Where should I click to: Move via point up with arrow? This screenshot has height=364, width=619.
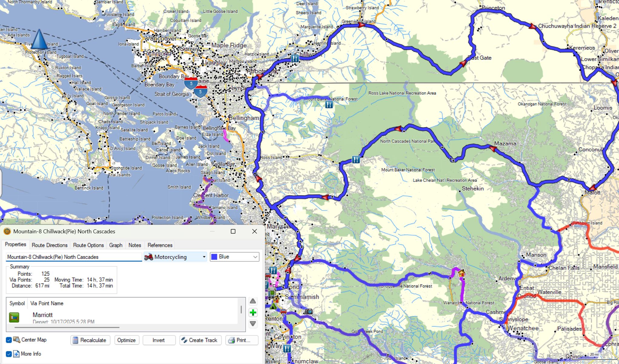pos(253,301)
